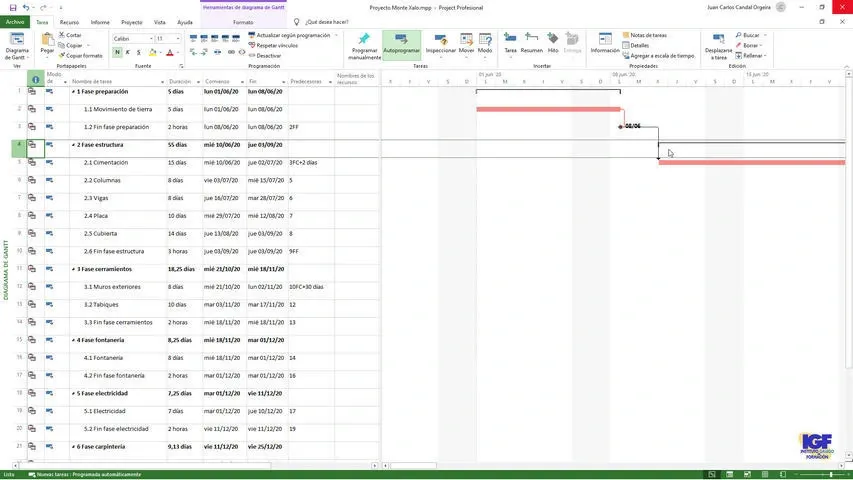Click the link tasks chain icon
The width and height of the screenshot is (853, 480).
pyautogui.click(x=231, y=52)
